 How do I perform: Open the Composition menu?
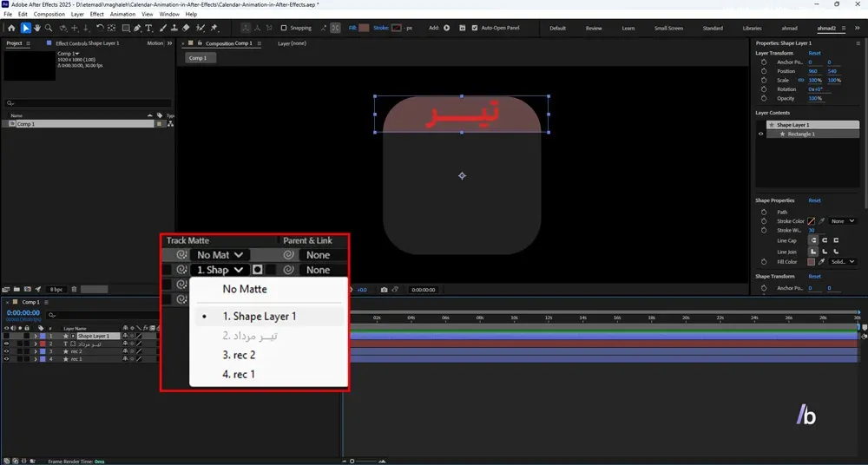[x=49, y=14]
